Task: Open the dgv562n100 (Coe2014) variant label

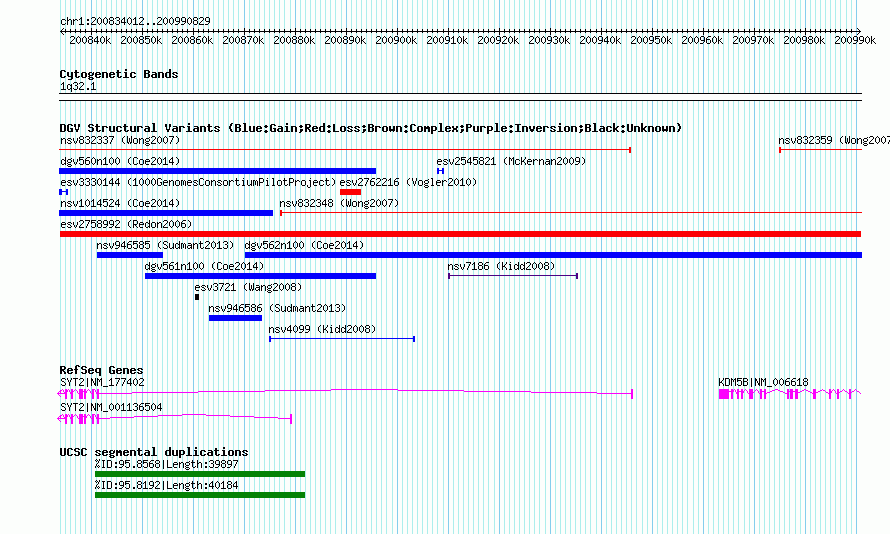Action: pyautogui.click(x=304, y=245)
